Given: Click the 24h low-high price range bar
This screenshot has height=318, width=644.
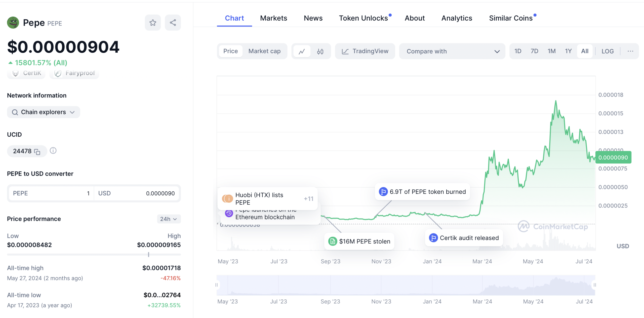Looking at the screenshot, I should 94,255.
